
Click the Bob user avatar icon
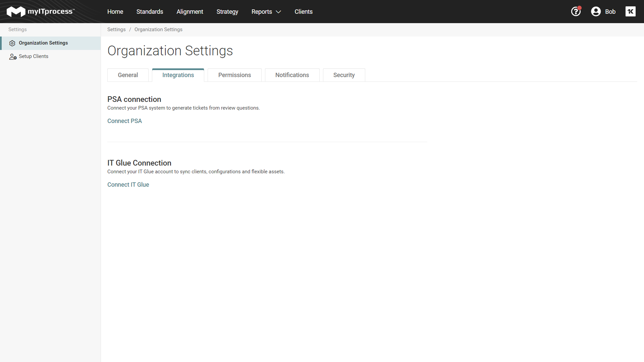[596, 11]
